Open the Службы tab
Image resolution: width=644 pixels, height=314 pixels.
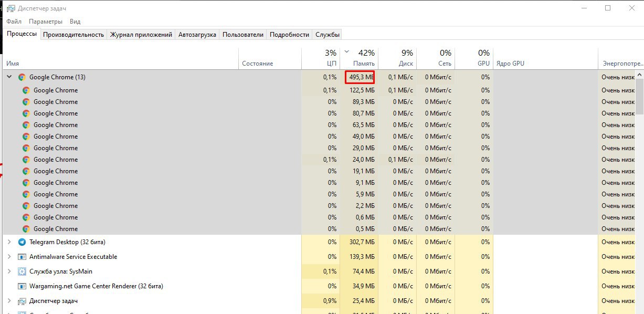(328, 35)
